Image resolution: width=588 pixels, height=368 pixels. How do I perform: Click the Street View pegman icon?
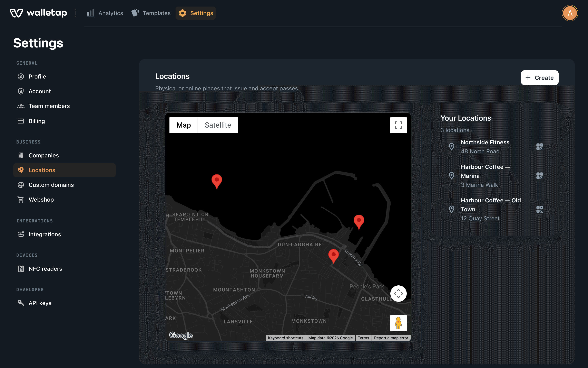click(x=399, y=323)
